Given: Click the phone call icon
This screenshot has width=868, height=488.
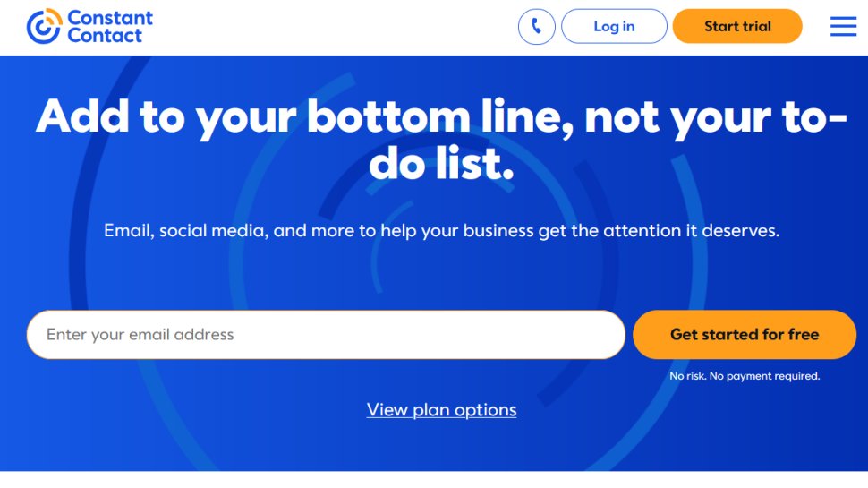Looking at the screenshot, I should (x=536, y=26).
